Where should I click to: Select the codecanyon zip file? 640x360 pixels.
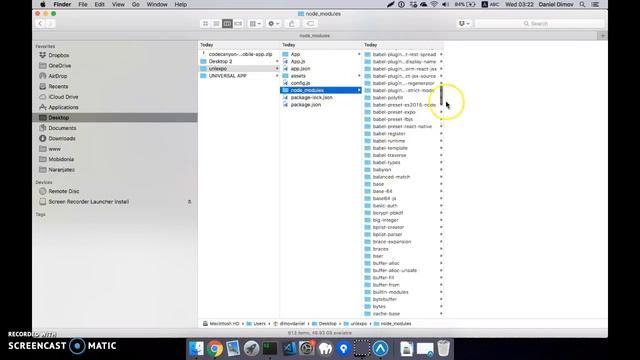[x=239, y=54]
